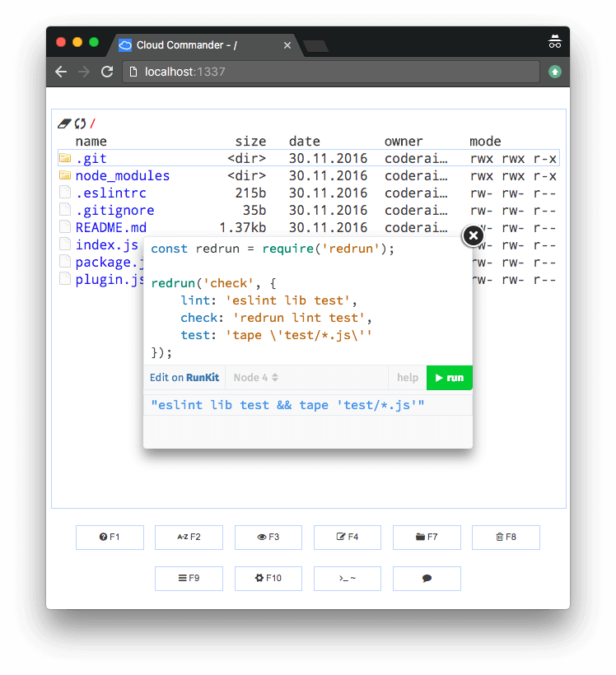Click the F8 delete button
Screen dimensions: 616x675
pyautogui.click(x=506, y=537)
